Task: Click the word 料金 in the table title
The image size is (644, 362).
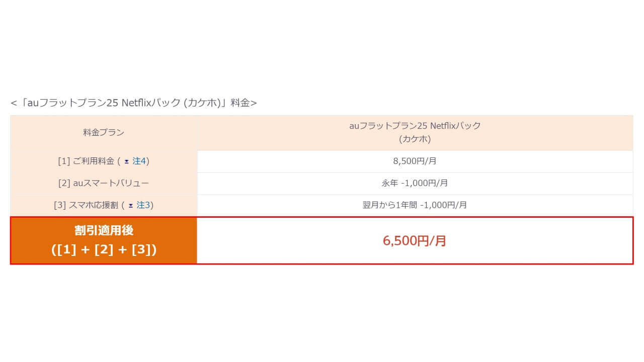Action: (x=240, y=103)
